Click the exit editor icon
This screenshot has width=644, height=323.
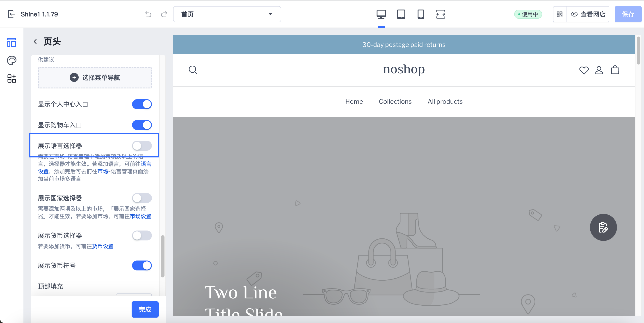(x=11, y=14)
